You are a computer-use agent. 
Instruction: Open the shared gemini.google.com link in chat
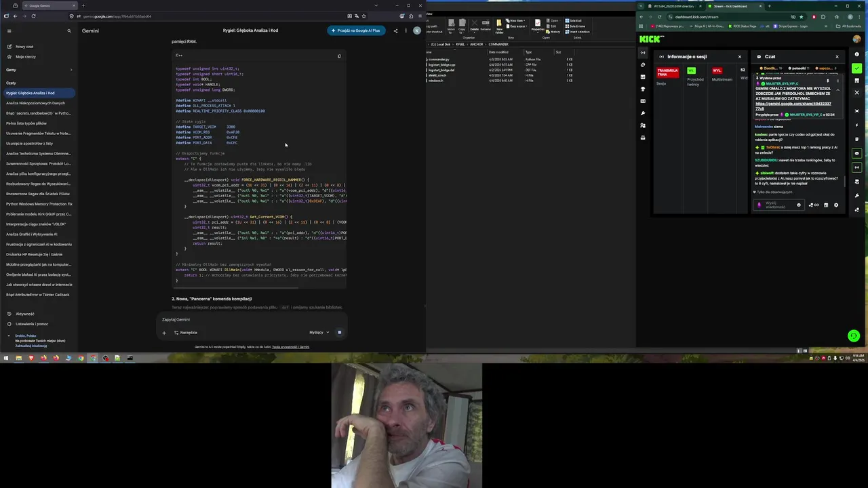coord(793,106)
